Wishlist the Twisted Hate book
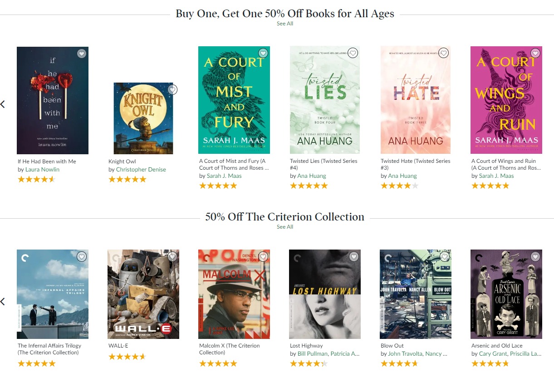Screen dimensions: 554x392 pyautogui.click(x=444, y=54)
